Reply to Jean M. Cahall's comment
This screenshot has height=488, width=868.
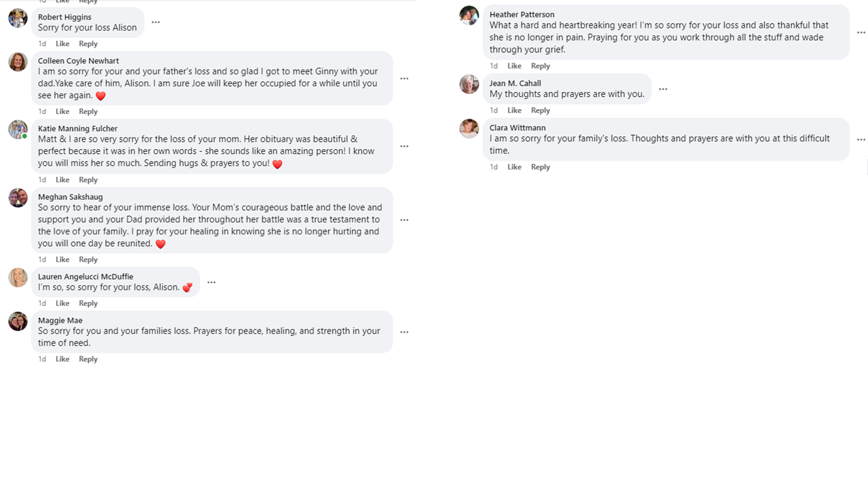click(x=540, y=110)
